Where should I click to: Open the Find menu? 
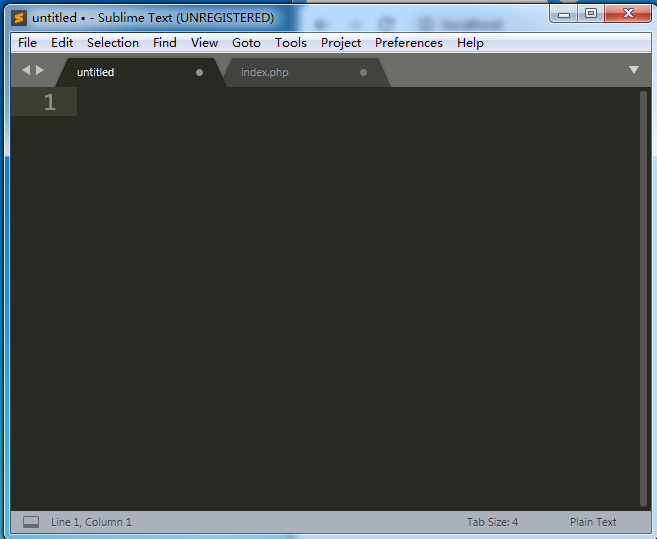pyautogui.click(x=165, y=43)
